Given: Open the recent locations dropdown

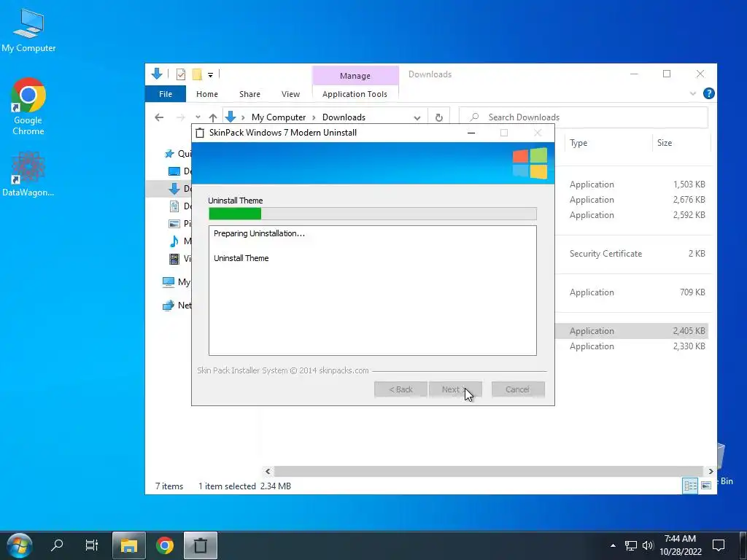Looking at the screenshot, I should pyautogui.click(x=198, y=117).
